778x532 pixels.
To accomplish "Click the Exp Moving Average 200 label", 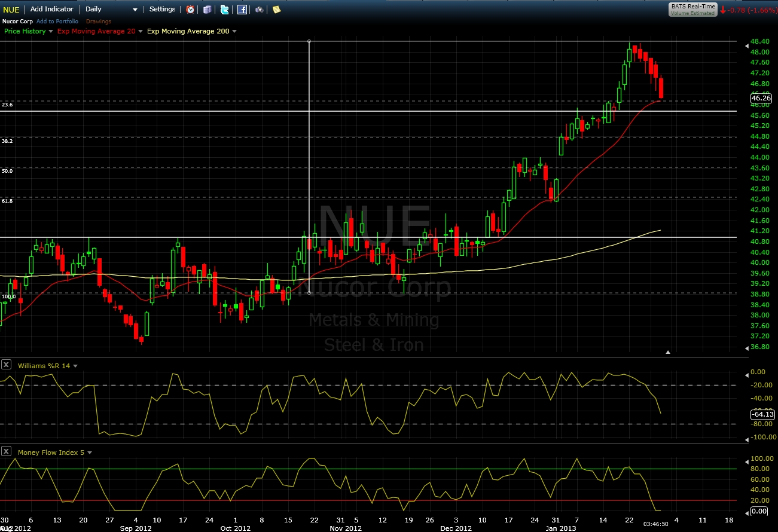I will tap(188, 31).
